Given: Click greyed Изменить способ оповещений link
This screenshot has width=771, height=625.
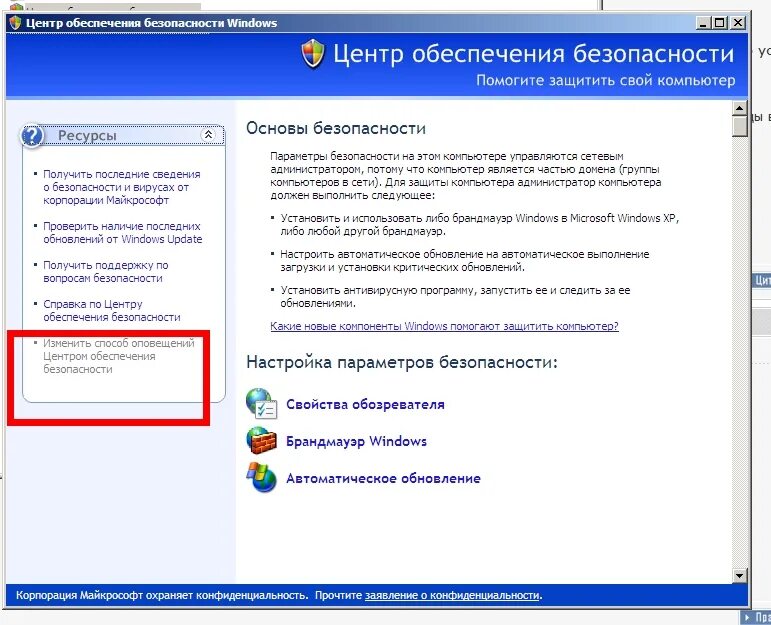Looking at the screenshot, I should (119, 356).
